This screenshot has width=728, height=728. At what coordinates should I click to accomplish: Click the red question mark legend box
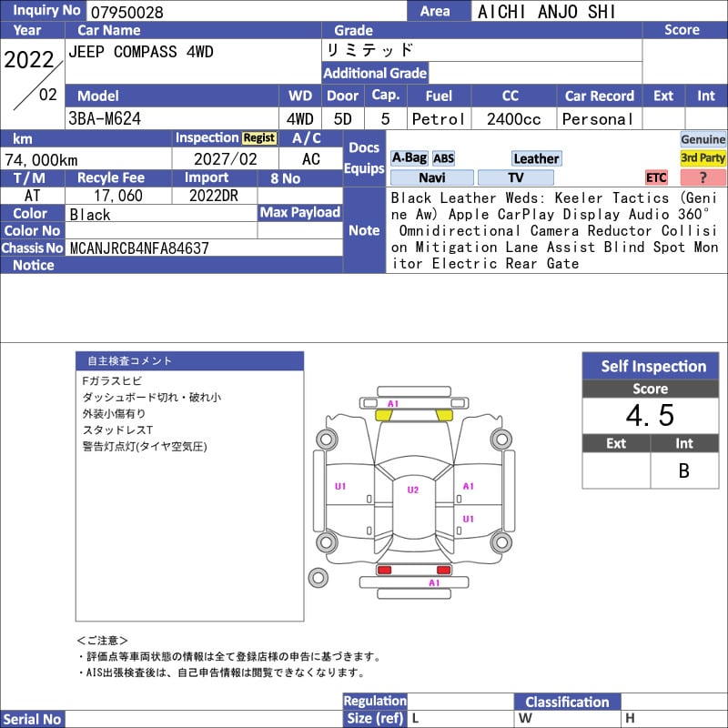[703, 177]
